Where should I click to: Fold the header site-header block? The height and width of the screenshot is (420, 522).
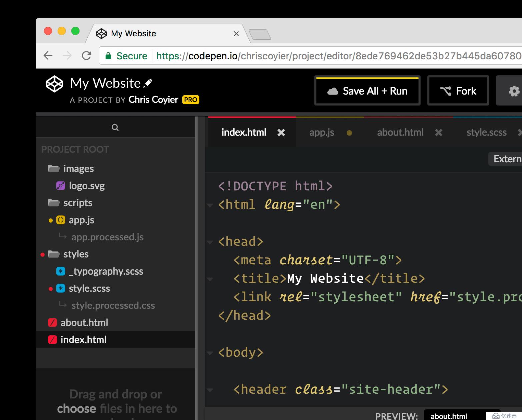(210, 390)
